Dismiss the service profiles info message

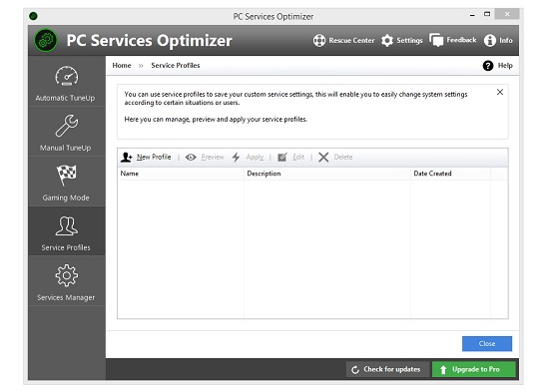click(500, 92)
